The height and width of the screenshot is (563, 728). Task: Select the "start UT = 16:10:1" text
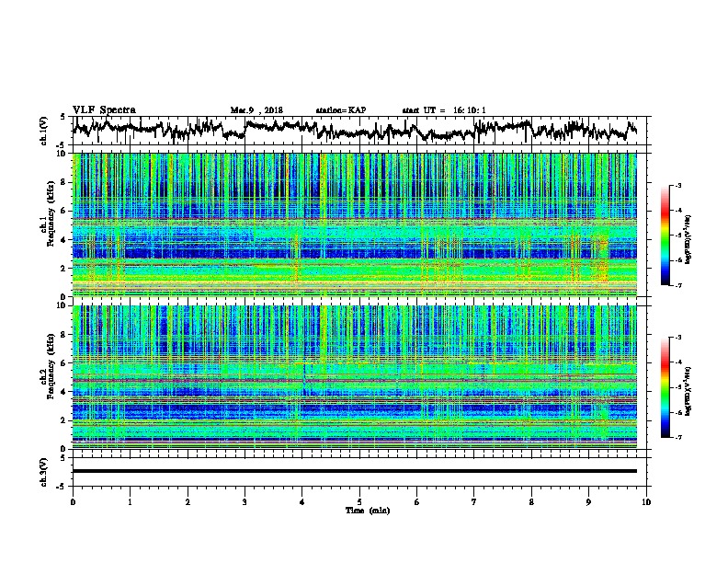tap(444, 110)
